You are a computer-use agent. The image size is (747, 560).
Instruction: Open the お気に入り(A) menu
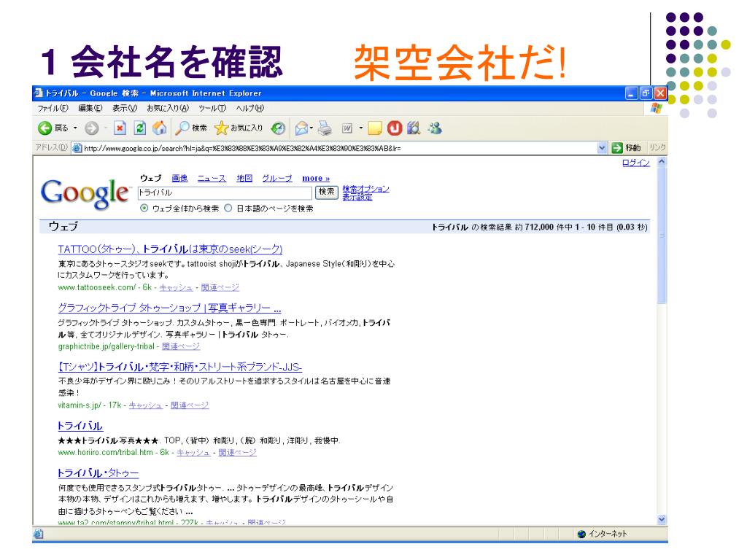point(168,108)
